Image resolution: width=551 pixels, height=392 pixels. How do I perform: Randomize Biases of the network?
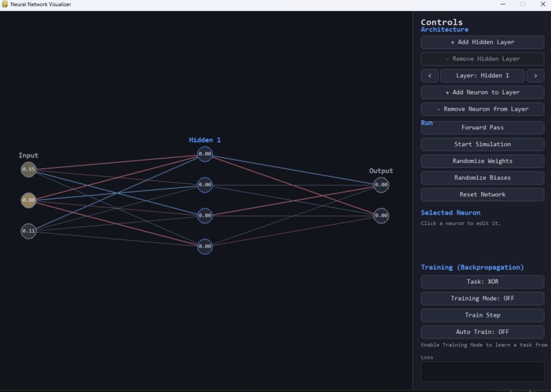(483, 178)
